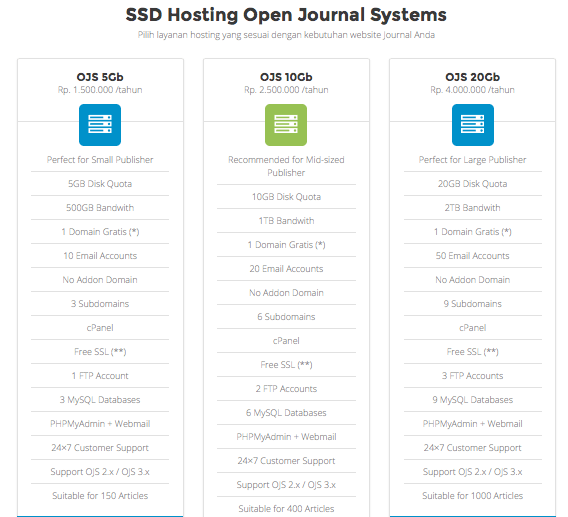Click the price Rp. 4.000.000 /tahun
This screenshot has width=568, height=517.
tap(473, 90)
